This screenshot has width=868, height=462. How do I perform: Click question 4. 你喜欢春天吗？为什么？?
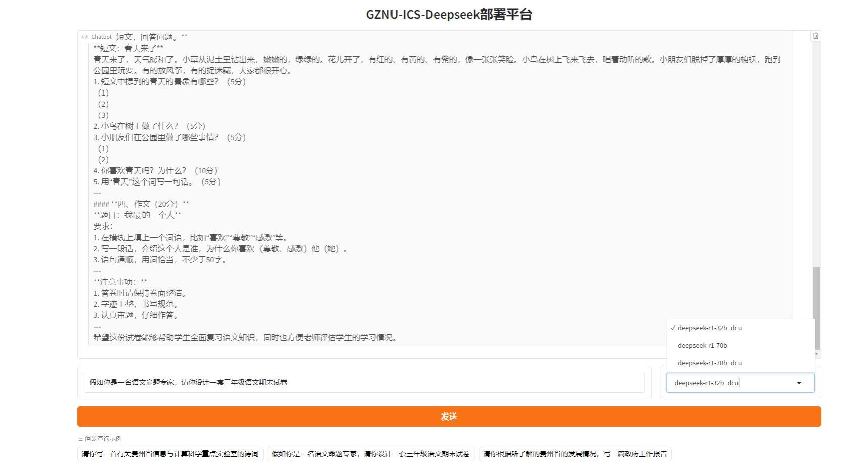click(155, 170)
